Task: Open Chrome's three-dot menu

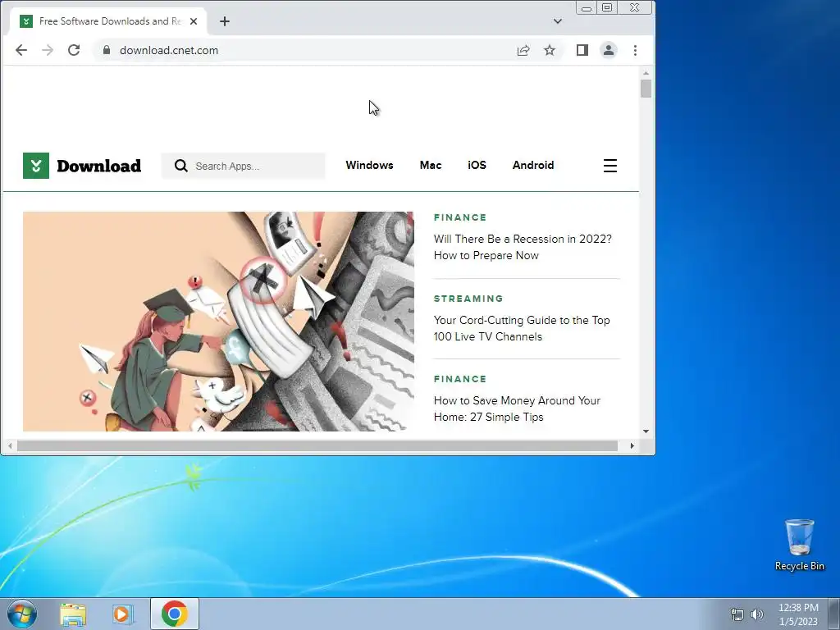Action: (636, 50)
